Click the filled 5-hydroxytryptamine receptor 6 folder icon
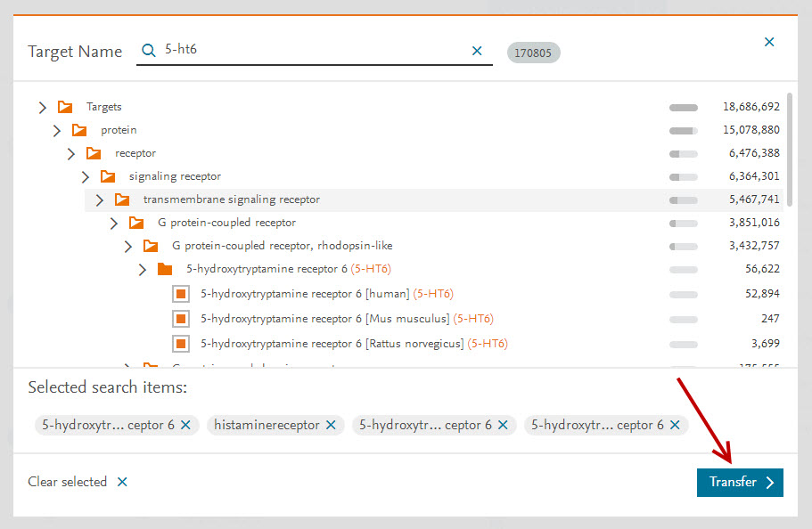 (x=165, y=269)
